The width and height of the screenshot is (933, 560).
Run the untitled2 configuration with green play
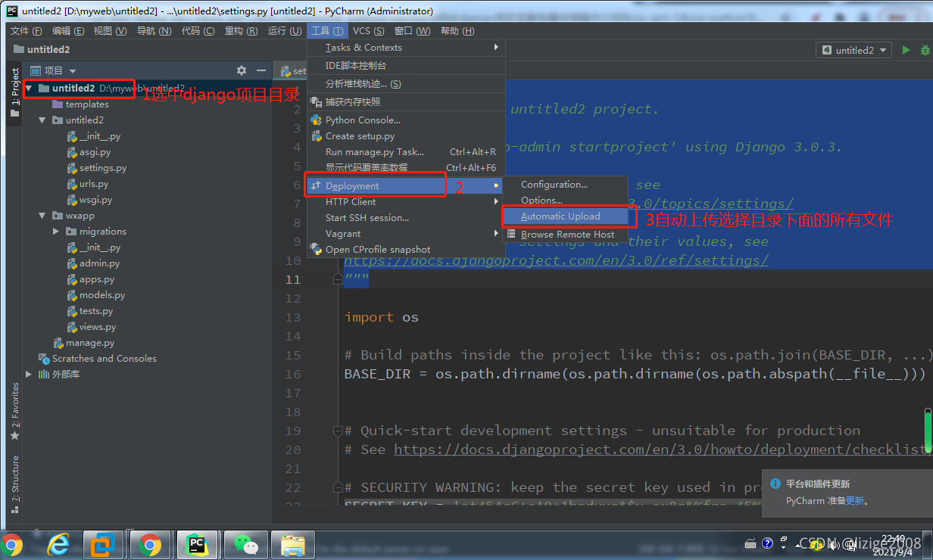906,50
